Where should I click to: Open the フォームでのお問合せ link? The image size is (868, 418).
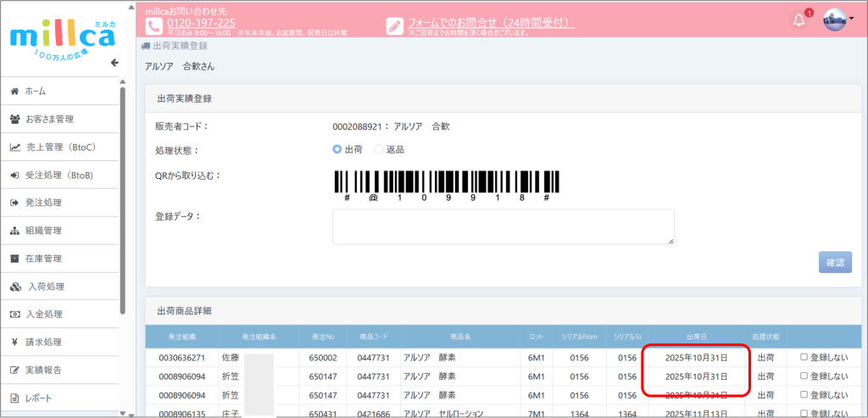(x=487, y=22)
